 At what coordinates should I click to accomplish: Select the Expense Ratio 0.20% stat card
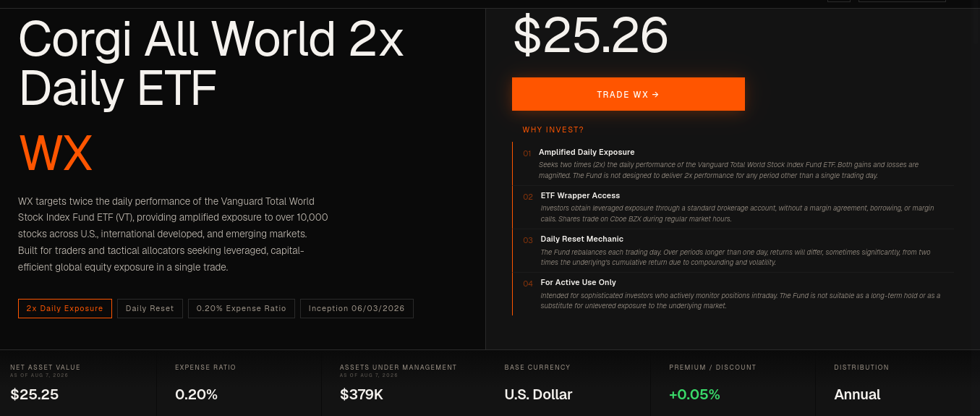pyautogui.click(x=239, y=383)
